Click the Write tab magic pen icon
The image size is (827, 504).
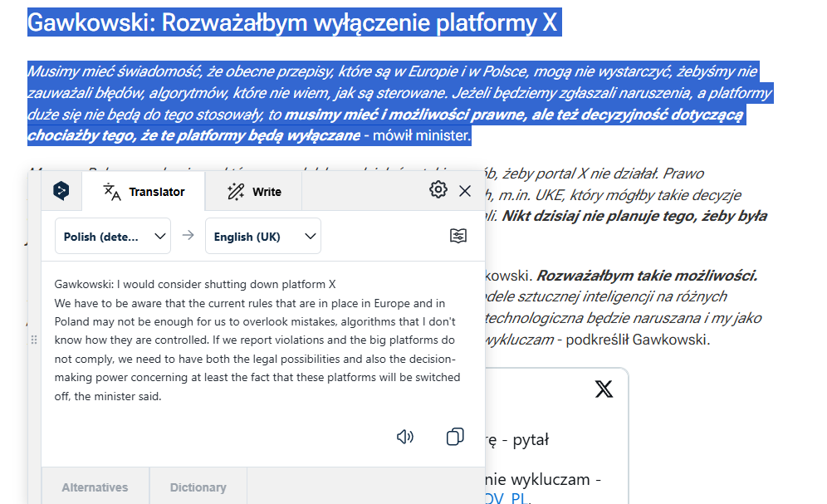tap(236, 191)
